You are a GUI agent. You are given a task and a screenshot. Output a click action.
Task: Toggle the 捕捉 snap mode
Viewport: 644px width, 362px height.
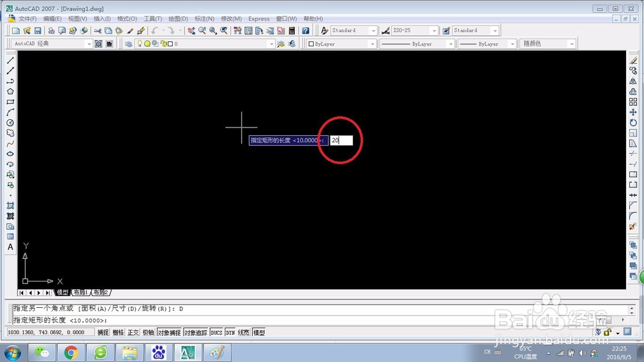pos(103,332)
